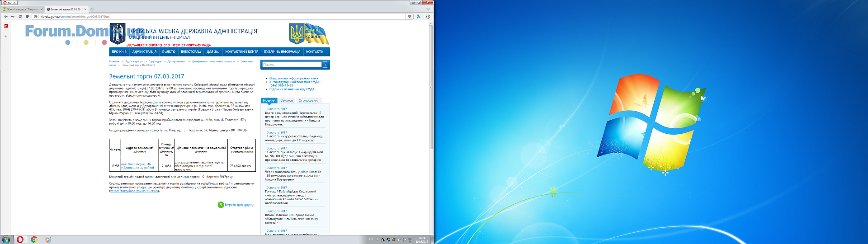The width and height of the screenshot is (868, 244).
Task: Open the ДЛЯ ЗМІ menu item
Action: click(x=213, y=52)
